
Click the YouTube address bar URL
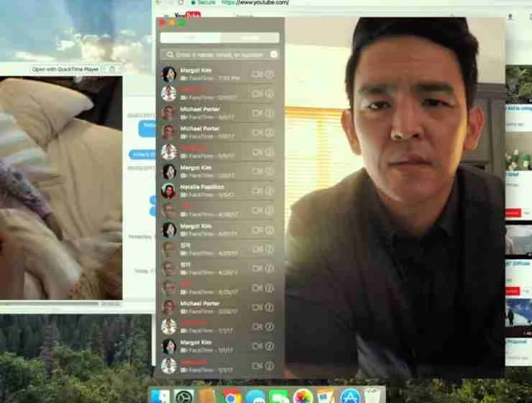point(255,2)
